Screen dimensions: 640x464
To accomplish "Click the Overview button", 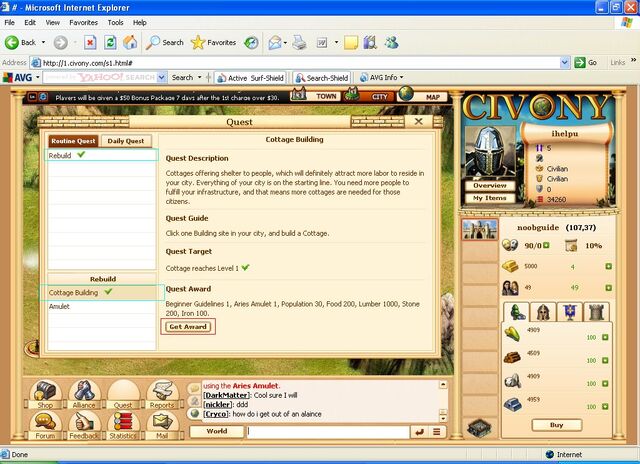I will point(490,185).
